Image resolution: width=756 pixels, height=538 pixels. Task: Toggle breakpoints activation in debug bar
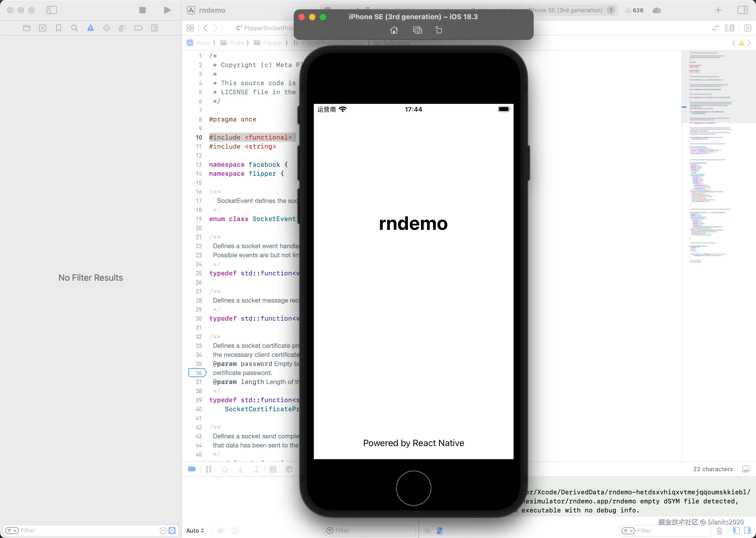point(192,469)
